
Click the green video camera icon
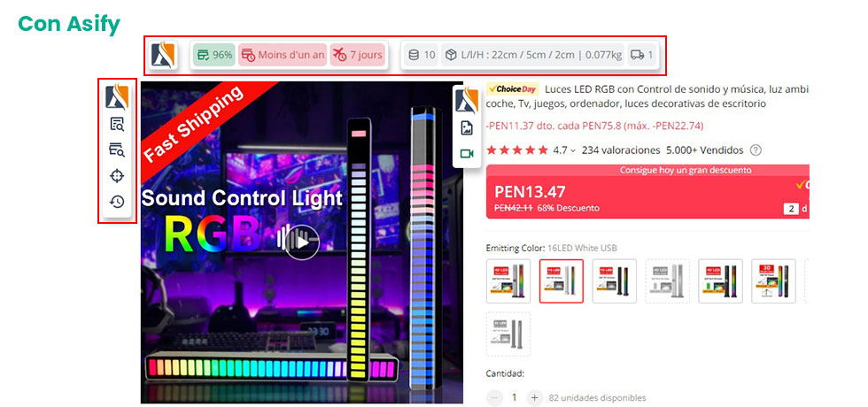coord(467,154)
